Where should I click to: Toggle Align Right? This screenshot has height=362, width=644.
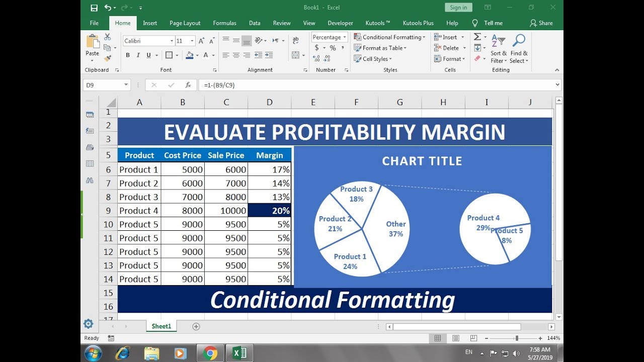tap(247, 55)
